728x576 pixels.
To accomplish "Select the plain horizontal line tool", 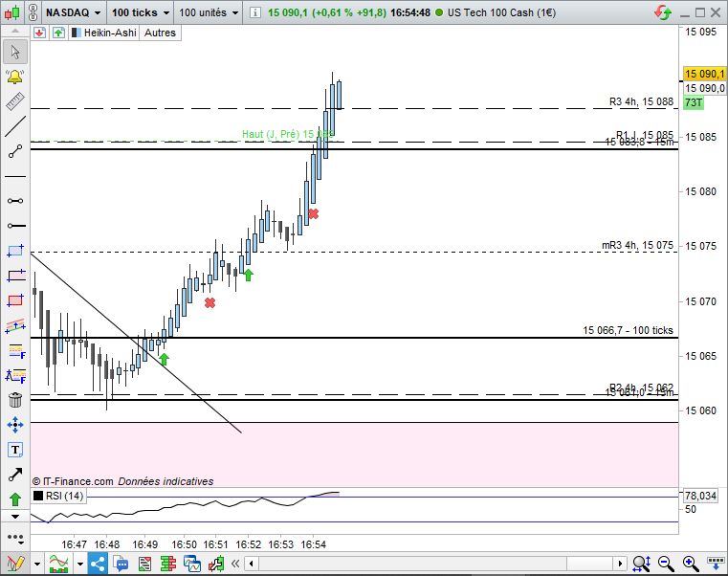I will coord(15,176).
